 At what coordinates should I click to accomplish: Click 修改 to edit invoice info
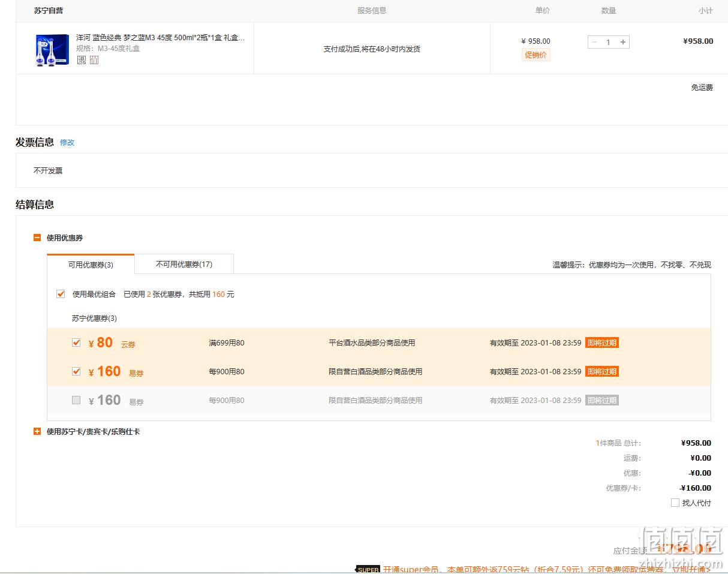(67, 143)
